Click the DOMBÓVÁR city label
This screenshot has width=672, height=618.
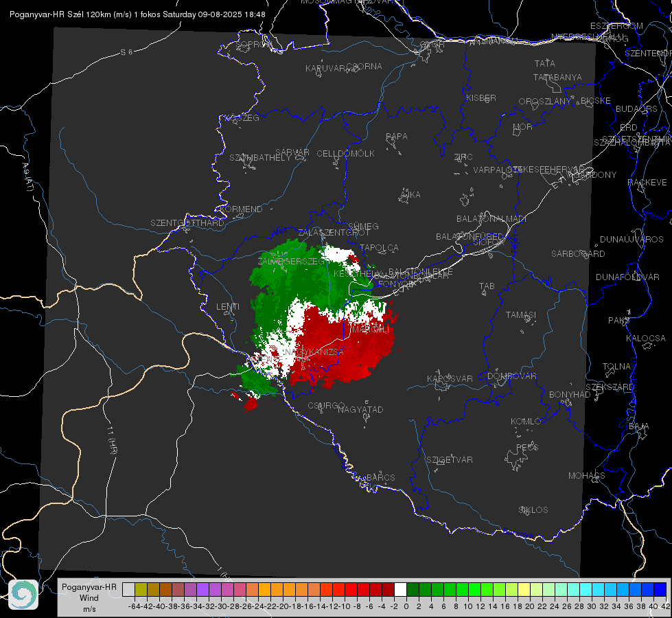point(511,376)
